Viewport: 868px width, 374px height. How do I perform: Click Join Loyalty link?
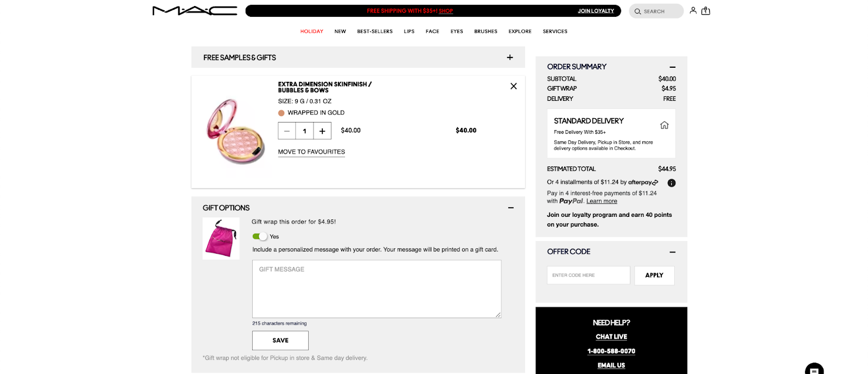pos(596,11)
